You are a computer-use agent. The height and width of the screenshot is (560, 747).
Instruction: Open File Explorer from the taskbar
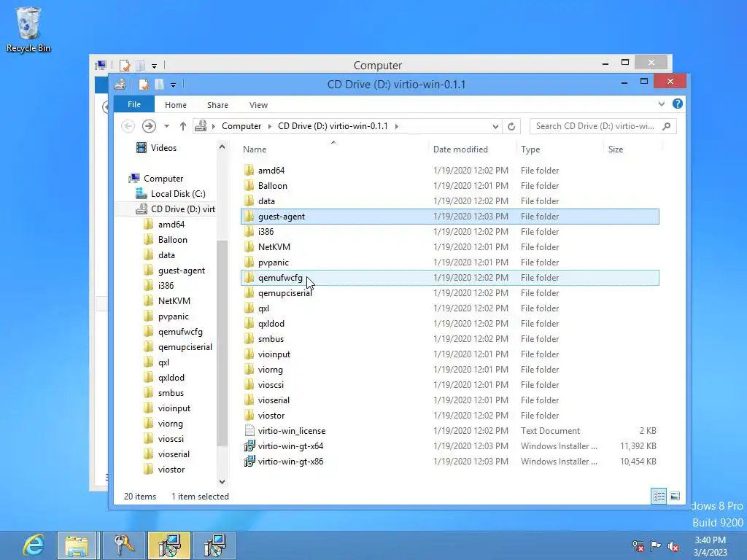(77, 545)
